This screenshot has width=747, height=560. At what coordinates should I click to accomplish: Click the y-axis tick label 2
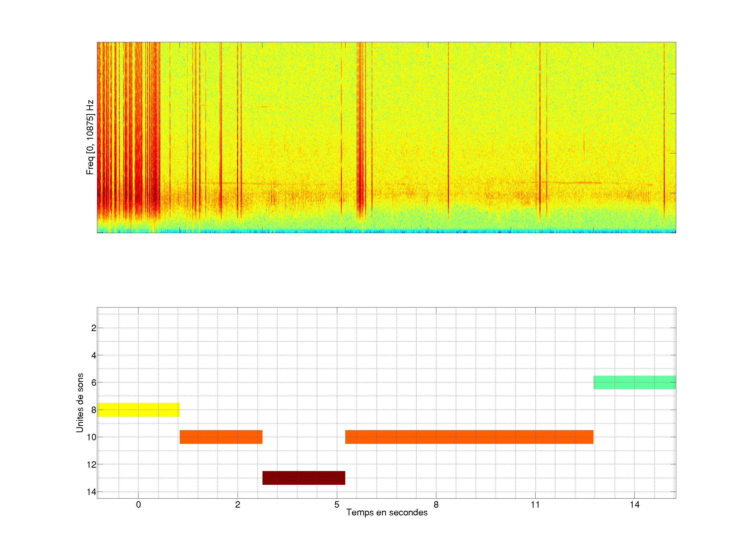[x=94, y=328]
